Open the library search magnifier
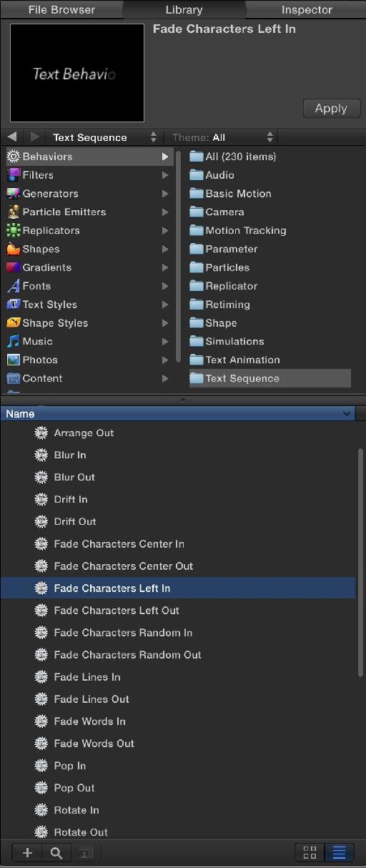The width and height of the screenshot is (366, 868). click(x=56, y=852)
